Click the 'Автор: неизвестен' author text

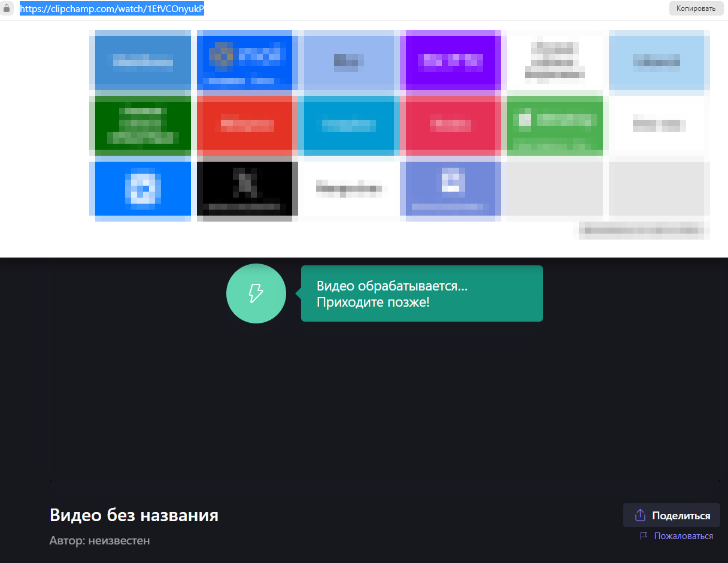(99, 541)
